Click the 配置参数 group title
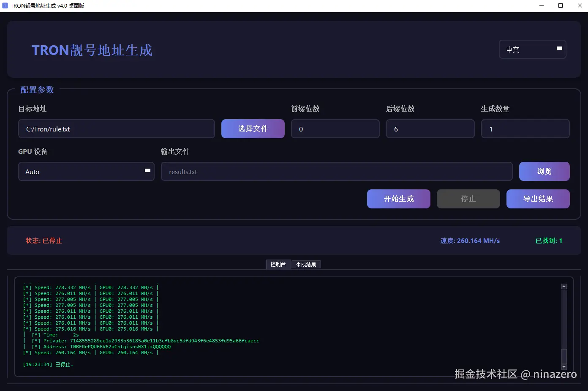This screenshot has height=391, width=588. pyautogui.click(x=37, y=90)
